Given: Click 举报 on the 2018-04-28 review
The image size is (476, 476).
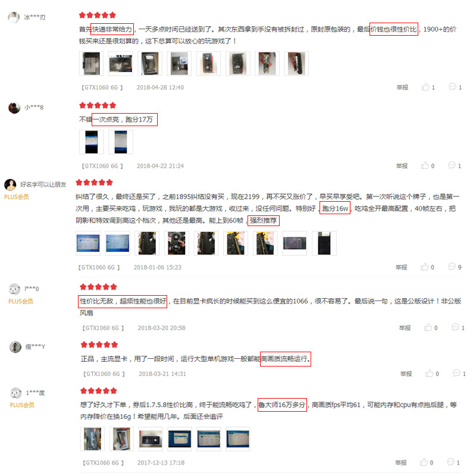Looking at the screenshot, I should [x=402, y=87].
